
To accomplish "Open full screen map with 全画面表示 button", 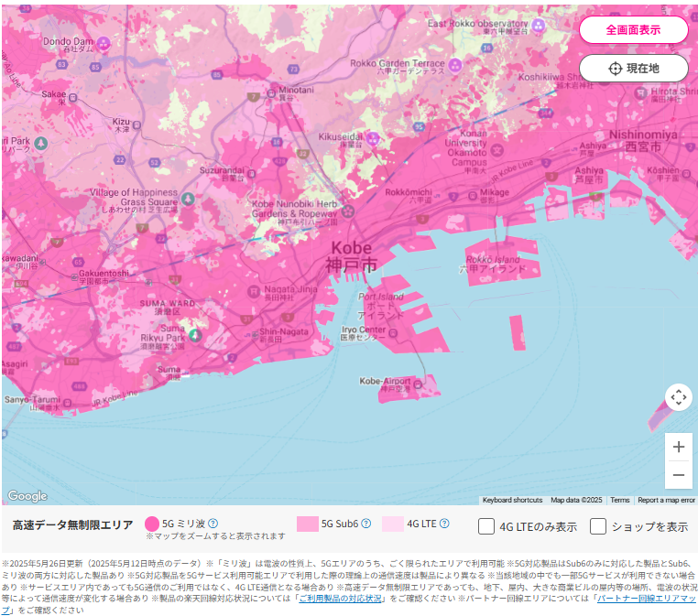I will click(634, 30).
